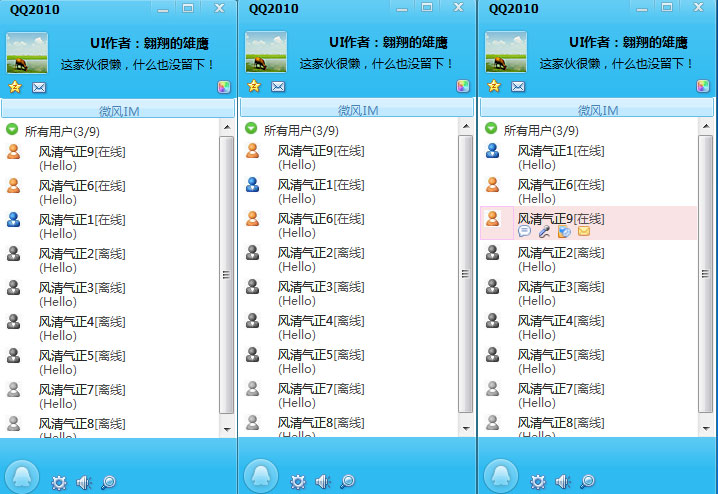The height and width of the screenshot is (494, 718).
Task: Click the search magnifier in right window's bottom bar
Action: [x=587, y=481]
